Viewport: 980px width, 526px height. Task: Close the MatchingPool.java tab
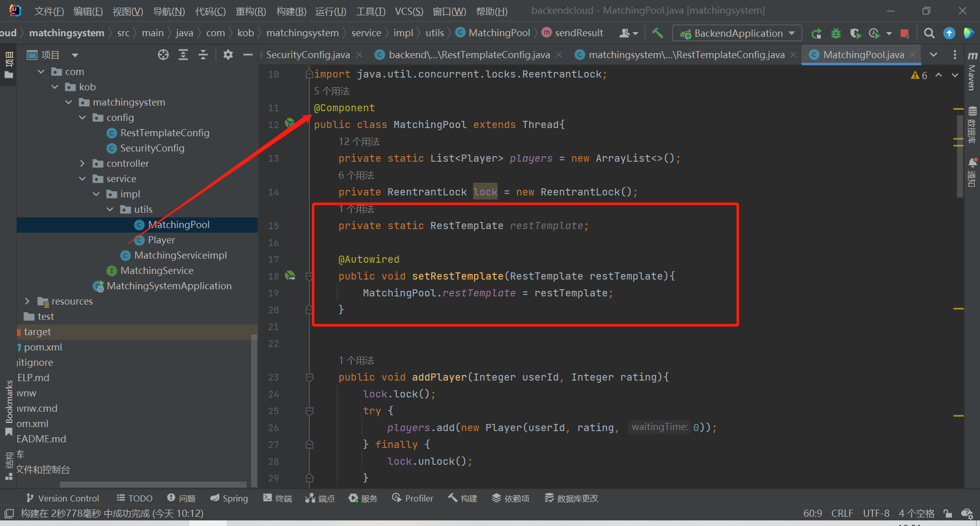pyautogui.click(x=913, y=55)
